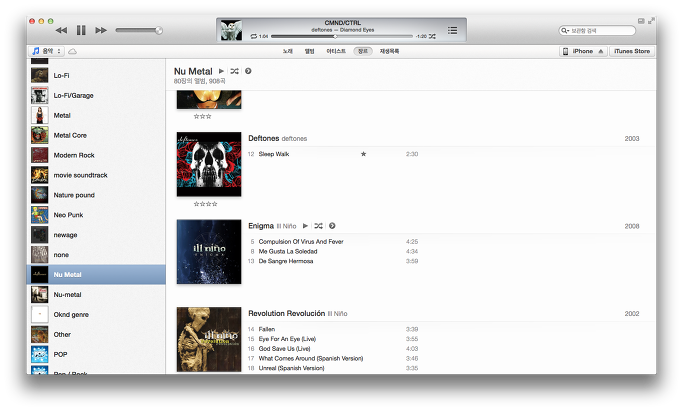Select the movie soundtrack genre
This screenshot has width=683, height=411.
(x=96, y=175)
